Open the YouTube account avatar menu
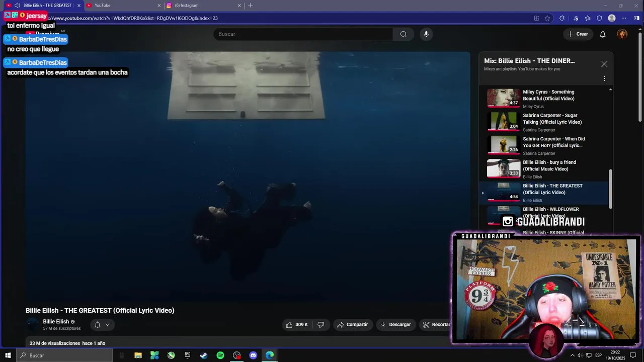644x362 pixels. click(622, 34)
